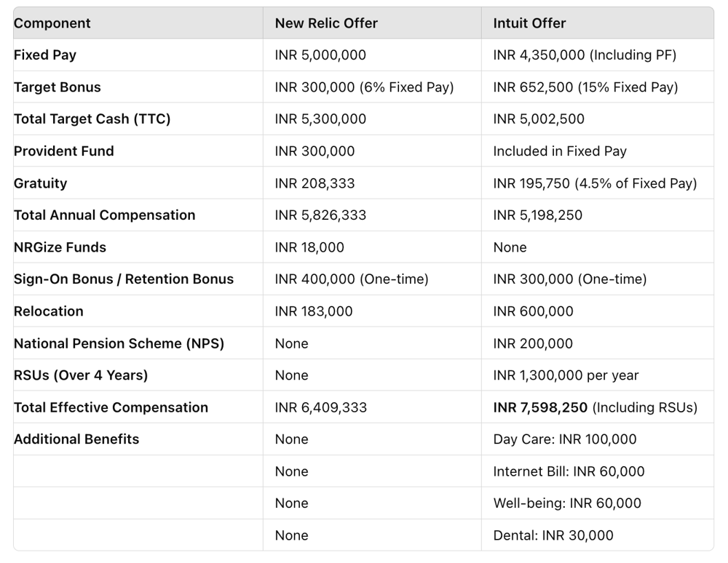This screenshot has height=563, width=728.
Task: Click Intuit's INR 600,000 relocation cell
Action: coord(533,311)
